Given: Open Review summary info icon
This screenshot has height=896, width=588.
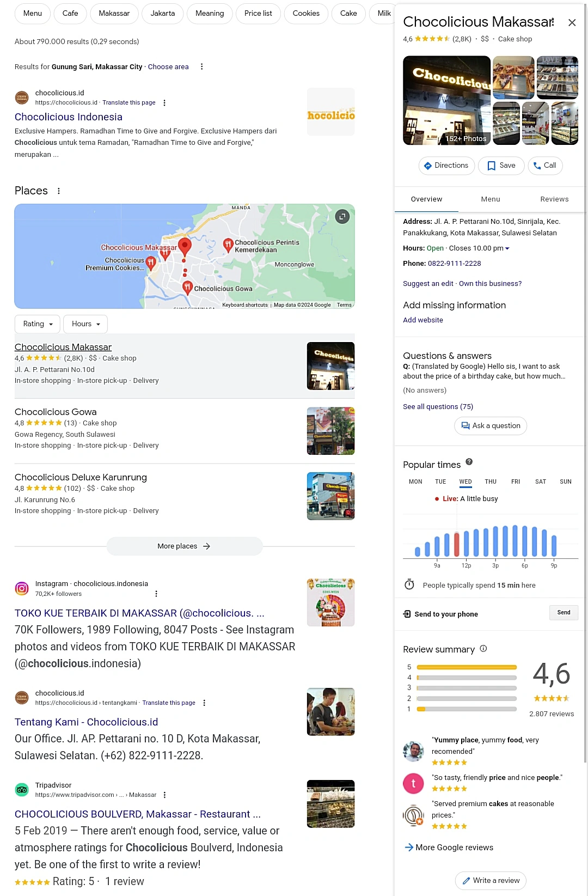Looking at the screenshot, I should click(x=483, y=649).
